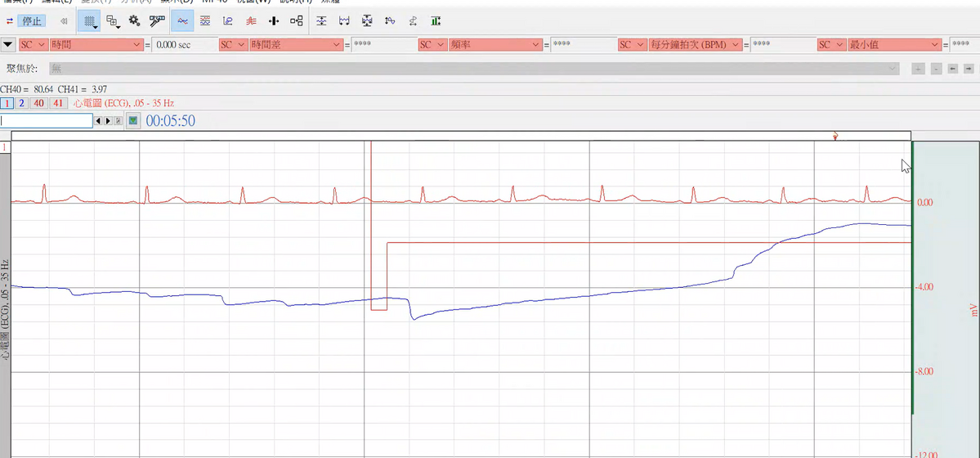Screen dimensions: 980x458
Task: Click the rewind arrows icon next to 停止
Action: [x=64, y=21]
